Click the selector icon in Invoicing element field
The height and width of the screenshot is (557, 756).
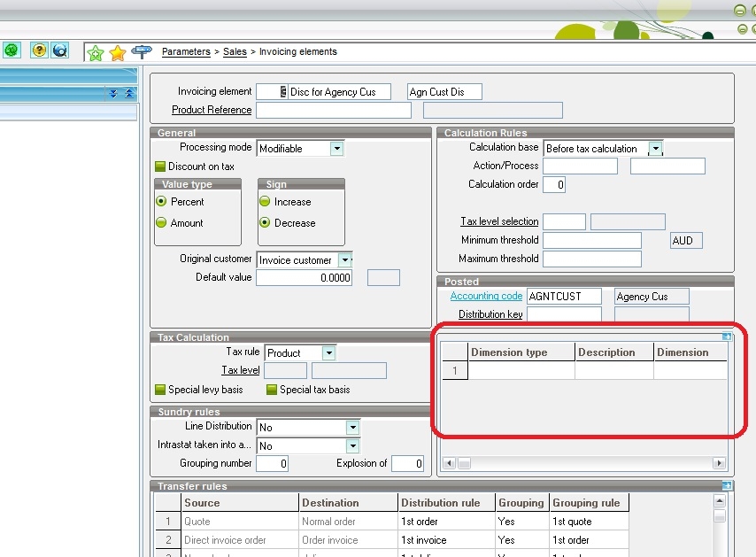(x=283, y=91)
